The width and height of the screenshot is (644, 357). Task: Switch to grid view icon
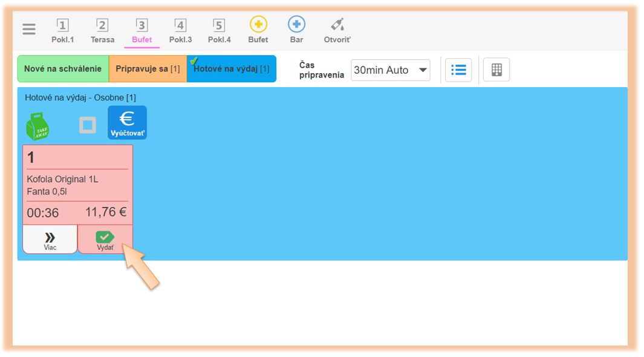pos(496,70)
